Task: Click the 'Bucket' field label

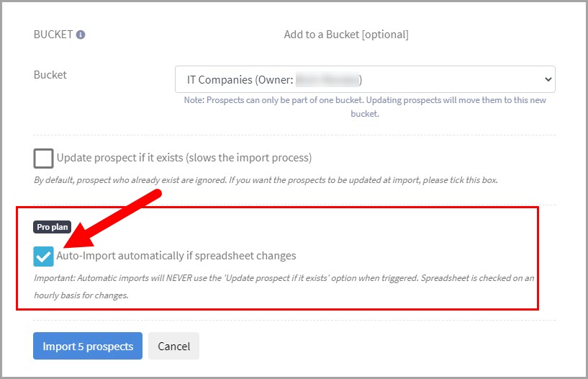Action: point(50,75)
